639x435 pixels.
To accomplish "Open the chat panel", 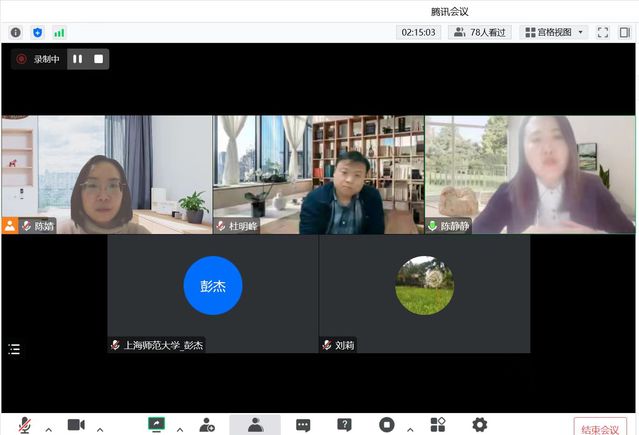I will (x=303, y=425).
